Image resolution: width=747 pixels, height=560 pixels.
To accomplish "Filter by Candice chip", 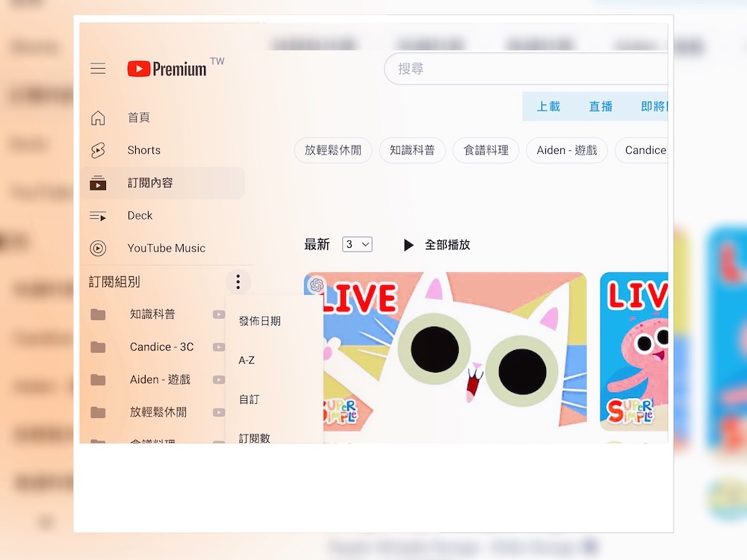I will click(642, 151).
